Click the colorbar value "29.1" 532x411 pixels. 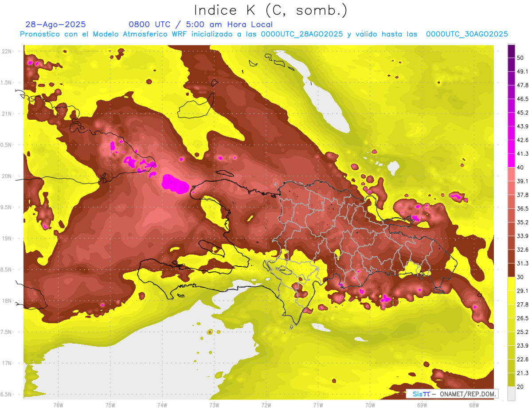523,291
